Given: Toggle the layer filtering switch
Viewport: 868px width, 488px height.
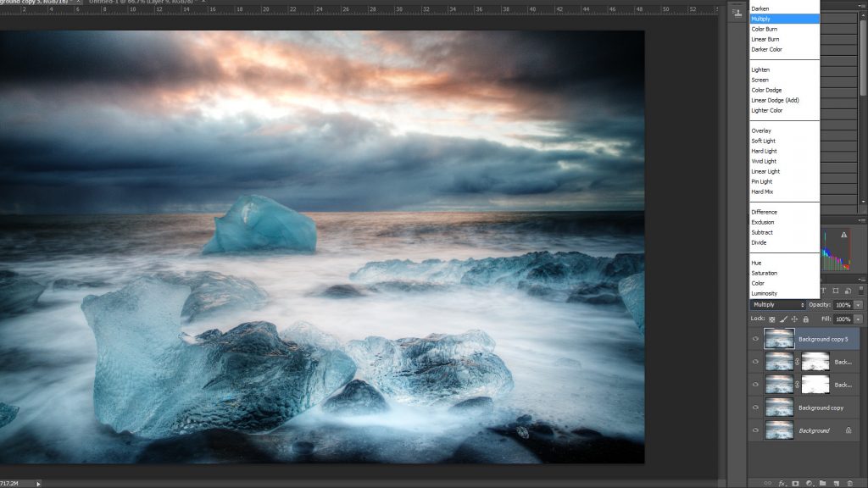Looking at the screenshot, I should click(861, 290).
